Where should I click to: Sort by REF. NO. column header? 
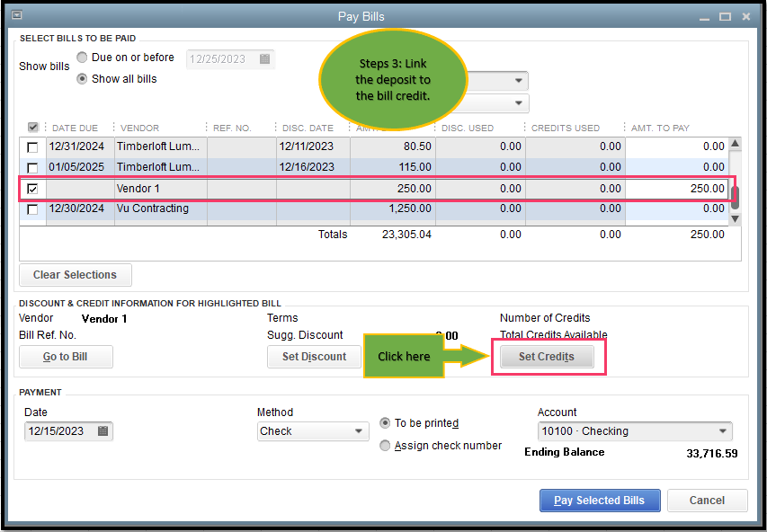pyautogui.click(x=232, y=129)
